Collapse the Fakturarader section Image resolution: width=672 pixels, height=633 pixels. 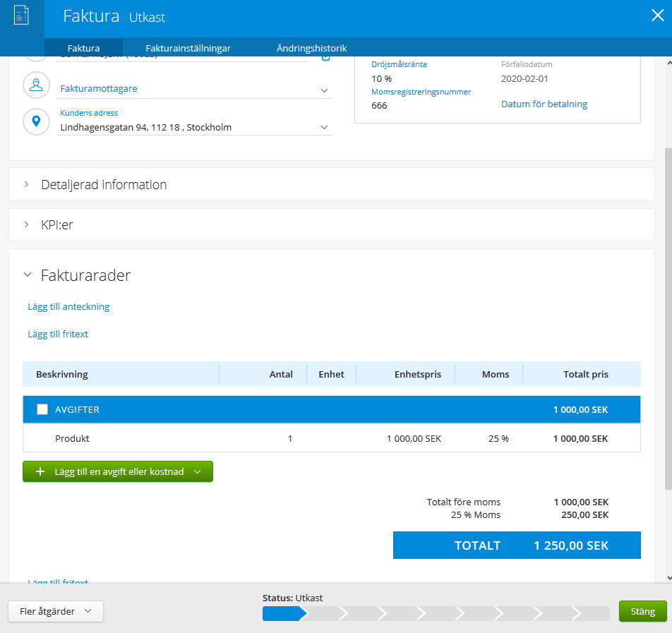[x=28, y=275]
